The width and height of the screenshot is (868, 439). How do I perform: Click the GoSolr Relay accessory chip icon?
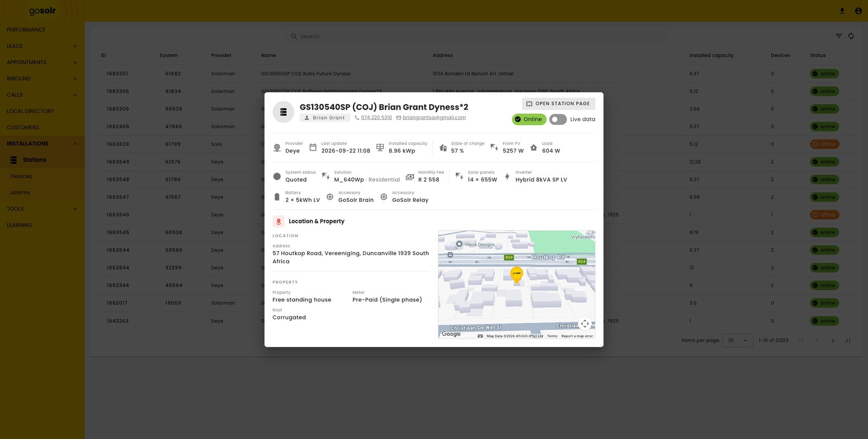pos(384,197)
